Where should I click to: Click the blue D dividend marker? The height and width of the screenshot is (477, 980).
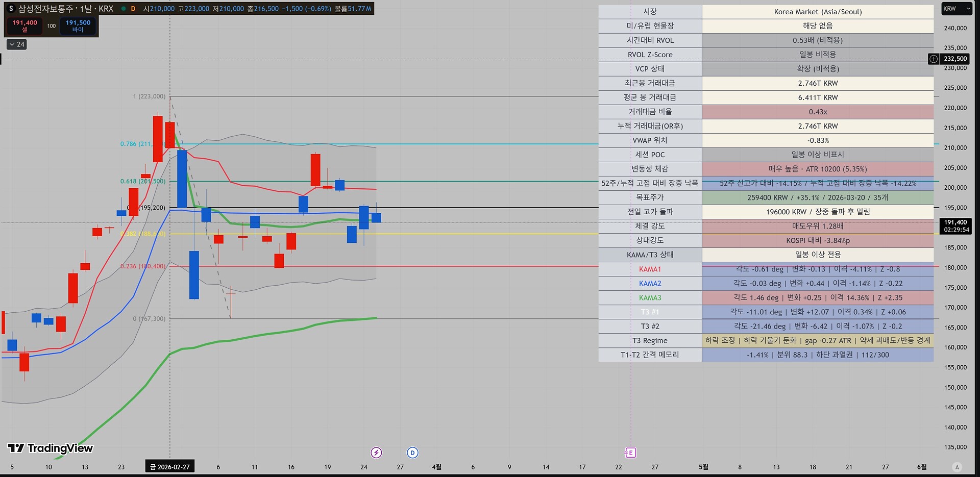(412, 453)
